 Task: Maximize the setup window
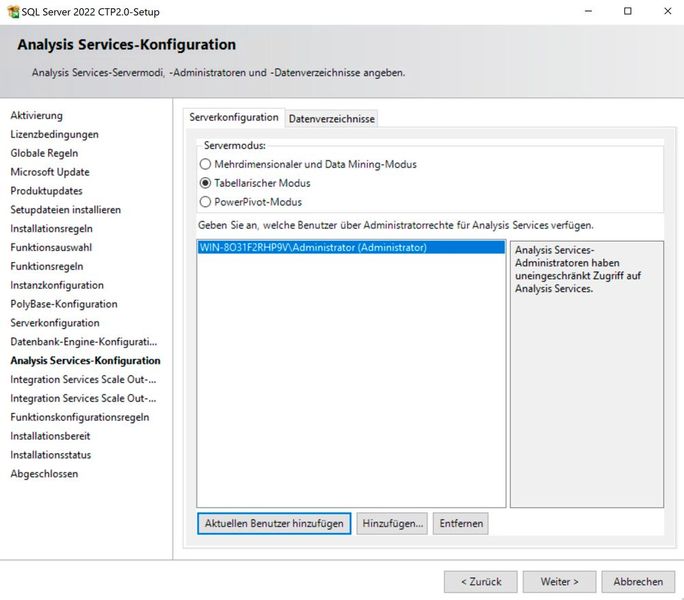627,11
